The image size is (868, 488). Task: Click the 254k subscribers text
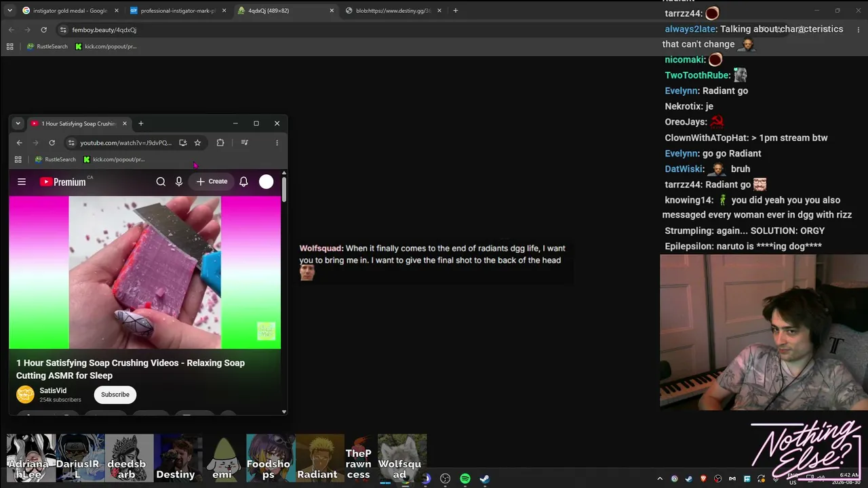60,400
